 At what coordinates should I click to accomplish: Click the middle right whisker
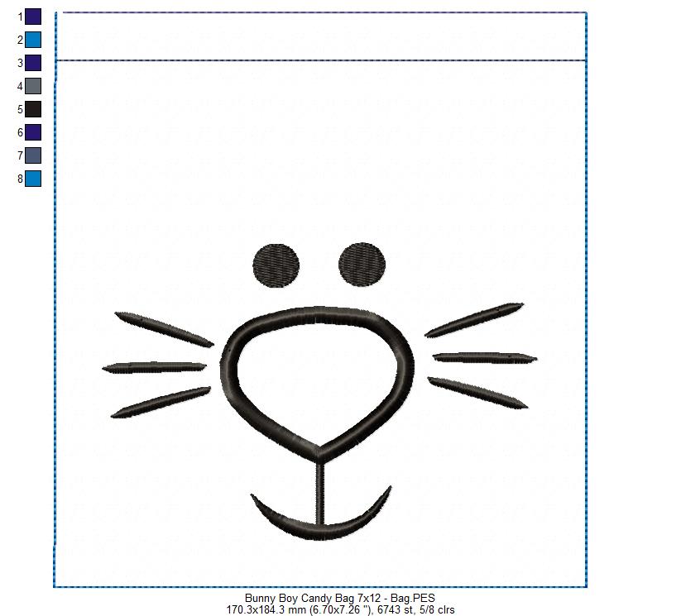coord(485,358)
